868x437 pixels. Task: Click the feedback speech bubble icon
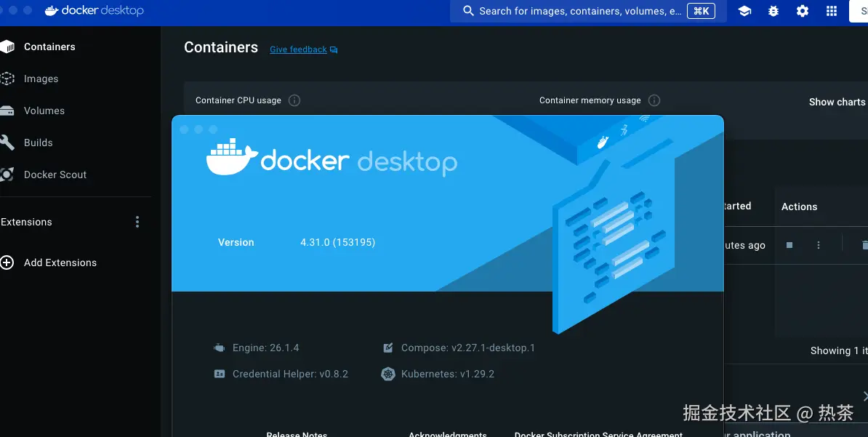point(334,50)
